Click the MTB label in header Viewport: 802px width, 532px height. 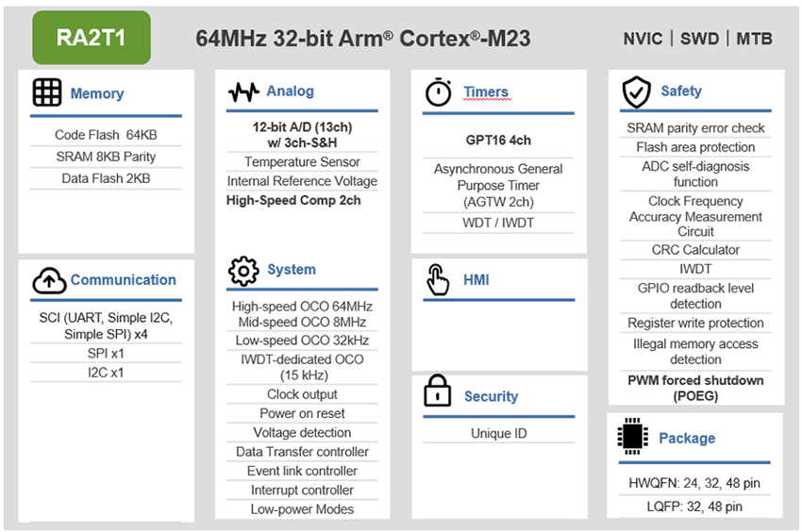click(x=754, y=39)
